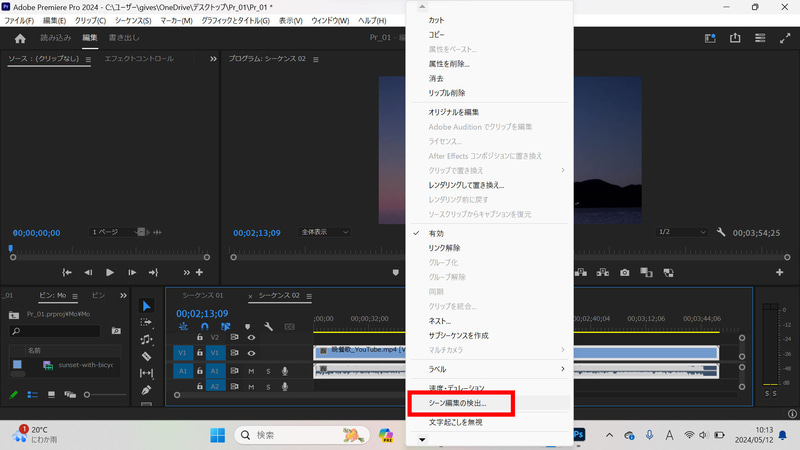Open the zoom level dropdown 全体表示
Image resolution: width=800 pixels, height=450 pixels.
324,232
